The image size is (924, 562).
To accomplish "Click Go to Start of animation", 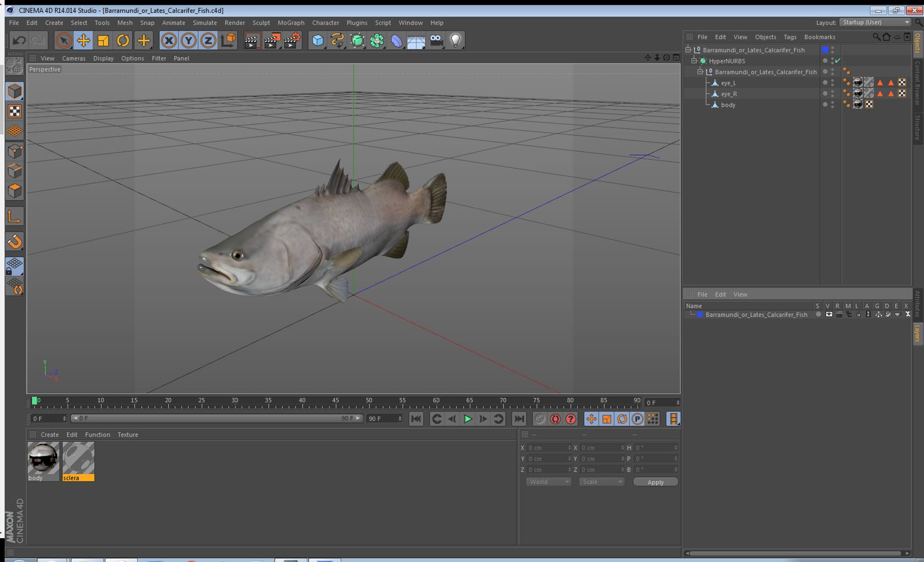I will 416,419.
